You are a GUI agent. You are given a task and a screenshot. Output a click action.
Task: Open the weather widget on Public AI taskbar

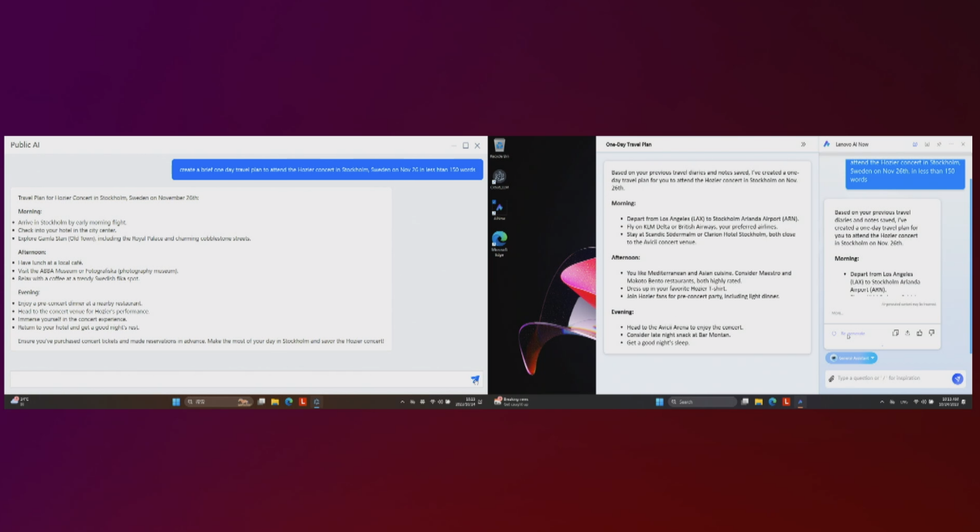click(x=19, y=401)
